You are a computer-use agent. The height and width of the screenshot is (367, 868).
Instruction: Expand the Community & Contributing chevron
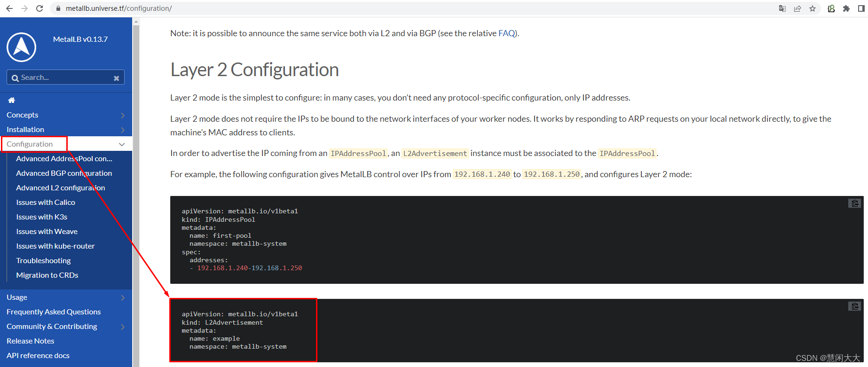pos(123,327)
